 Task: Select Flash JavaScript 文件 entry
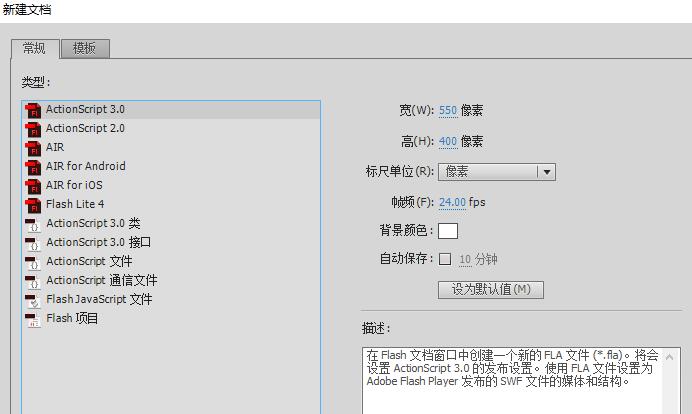pos(99,299)
